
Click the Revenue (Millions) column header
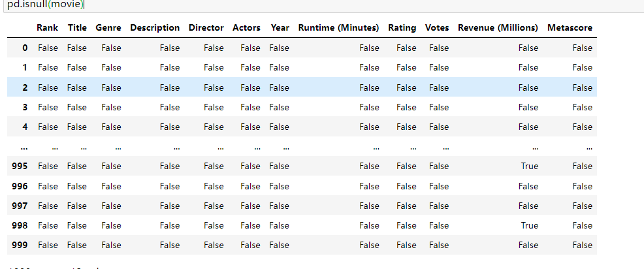[x=498, y=28]
